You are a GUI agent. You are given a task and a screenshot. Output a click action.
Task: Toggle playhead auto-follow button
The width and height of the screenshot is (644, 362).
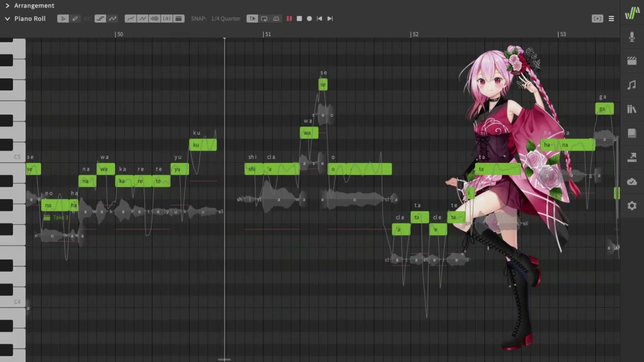pyautogui.click(x=252, y=19)
